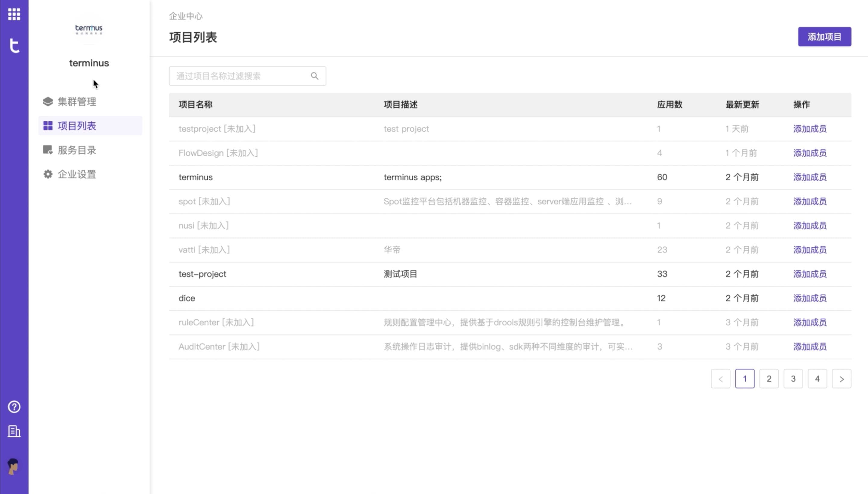Click the previous page left chevron

click(x=720, y=379)
